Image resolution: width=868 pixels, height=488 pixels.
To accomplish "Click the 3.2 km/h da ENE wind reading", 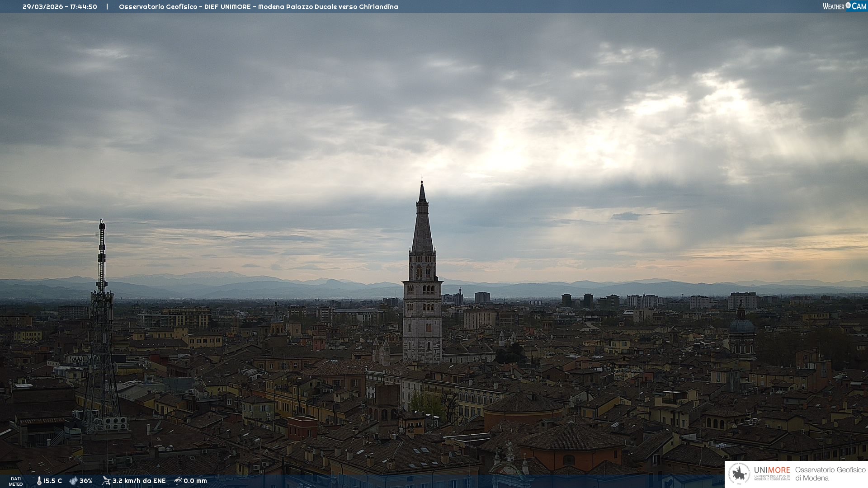I will (x=139, y=481).
